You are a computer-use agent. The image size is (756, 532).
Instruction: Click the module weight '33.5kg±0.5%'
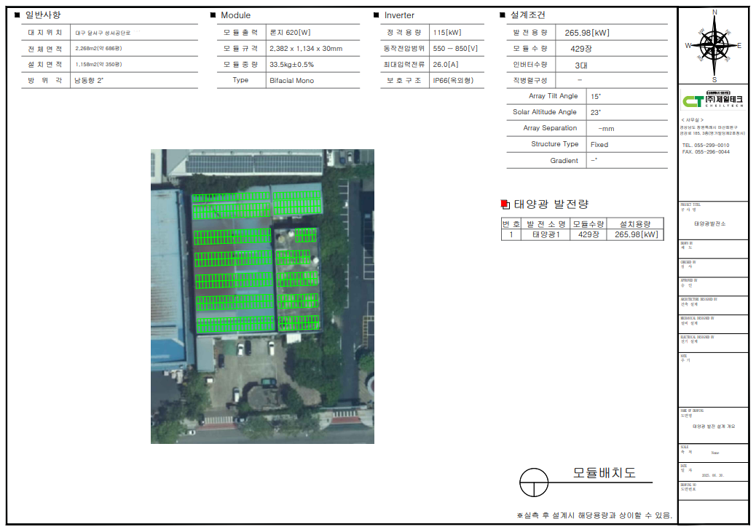tap(291, 64)
